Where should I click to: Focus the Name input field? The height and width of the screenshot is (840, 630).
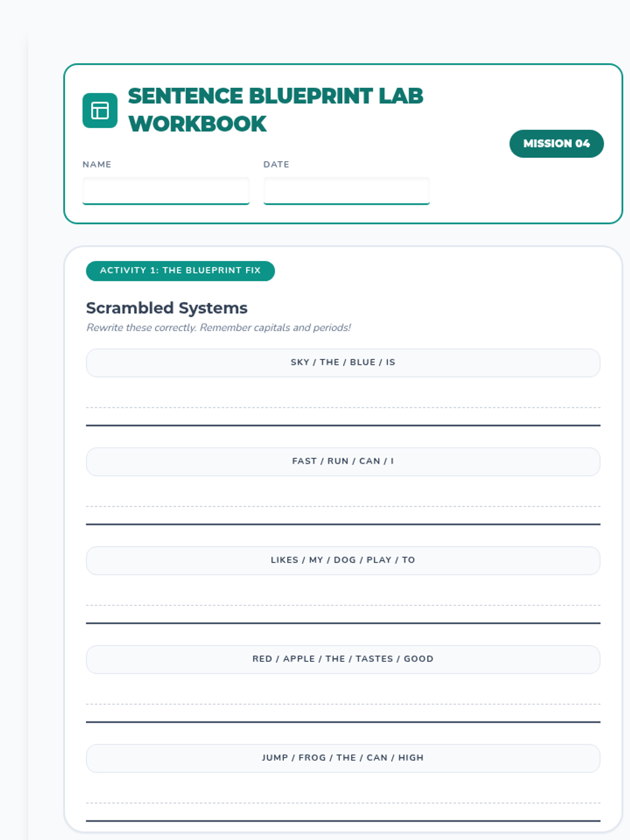(165, 191)
